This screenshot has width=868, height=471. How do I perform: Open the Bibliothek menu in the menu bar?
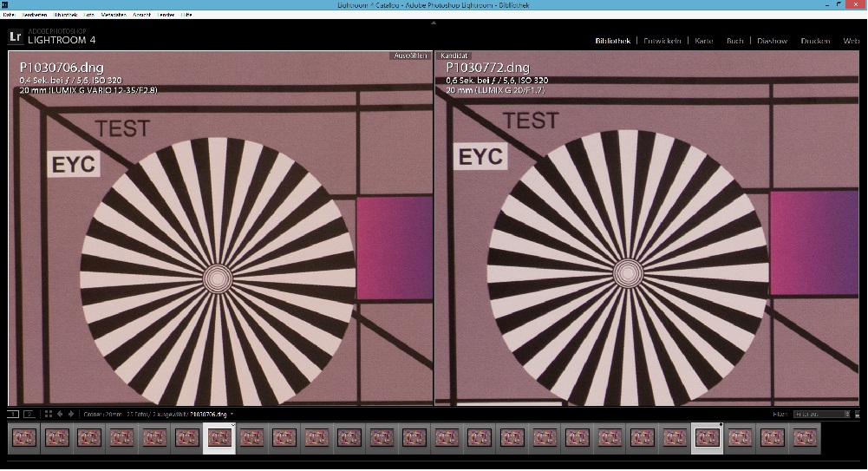[x=65, y=15]
